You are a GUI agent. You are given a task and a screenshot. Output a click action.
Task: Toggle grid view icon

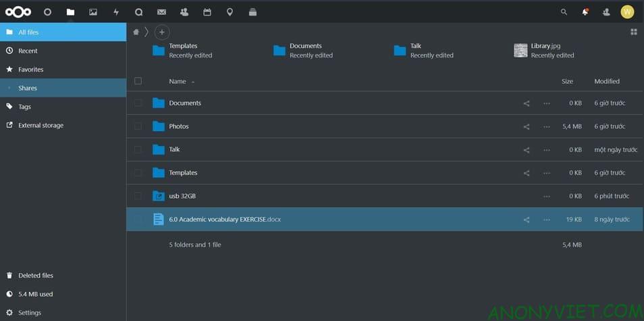(633, 32)
